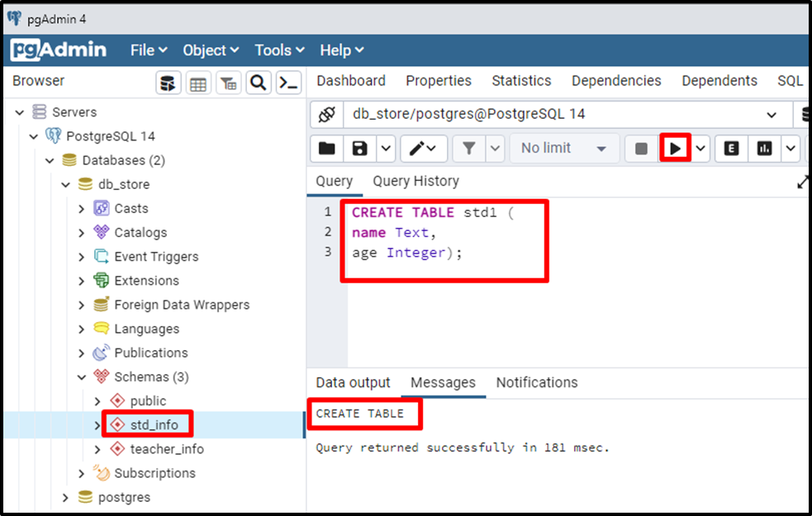Open the Tools menu

click(x=278, y=50)
